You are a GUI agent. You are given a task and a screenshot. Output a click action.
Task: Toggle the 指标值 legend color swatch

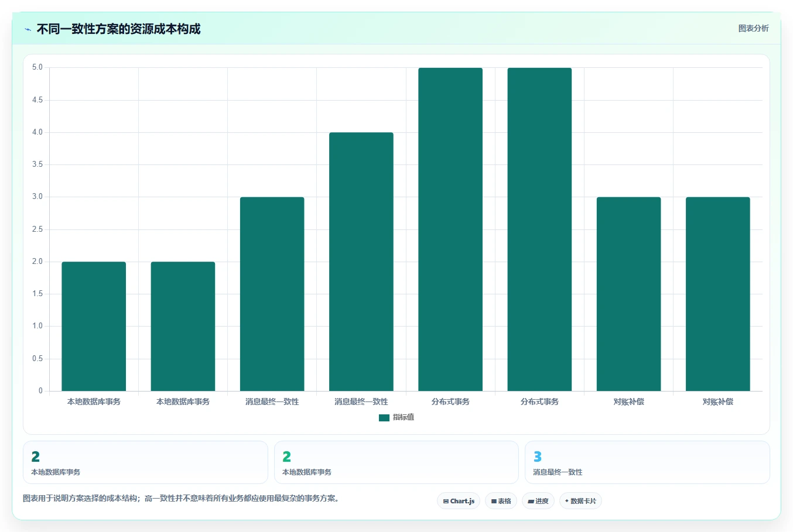tap(384, 417)
